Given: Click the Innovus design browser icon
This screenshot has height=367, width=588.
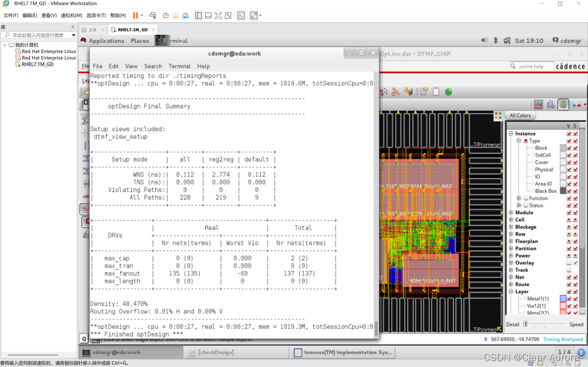Looking at the screenshot, I should tap(424, 92).
